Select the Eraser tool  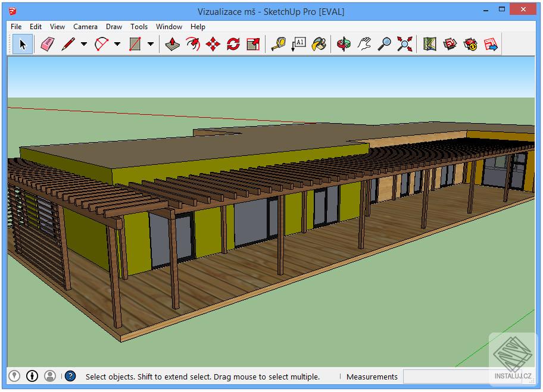(x=48, y=43)
